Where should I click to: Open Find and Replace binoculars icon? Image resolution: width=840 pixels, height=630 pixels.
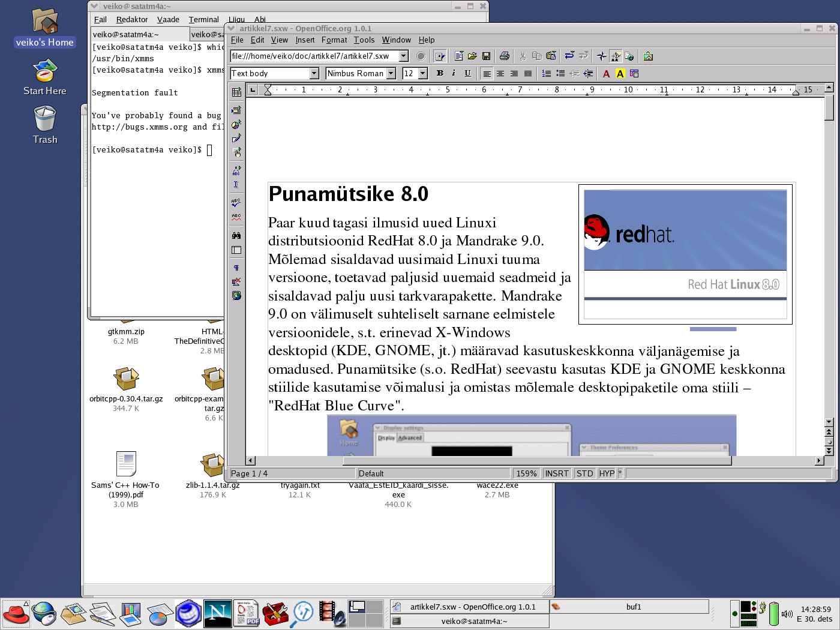click(236, 236)
